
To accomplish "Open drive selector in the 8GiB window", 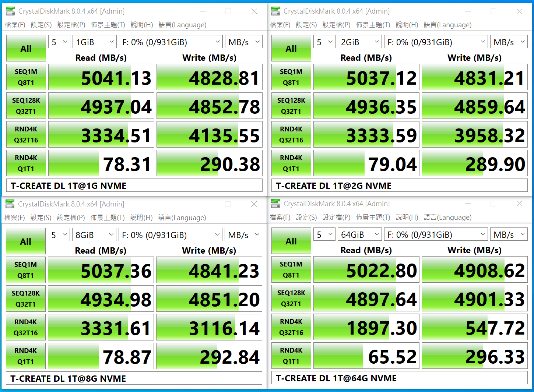I will [x=171, y=235].
